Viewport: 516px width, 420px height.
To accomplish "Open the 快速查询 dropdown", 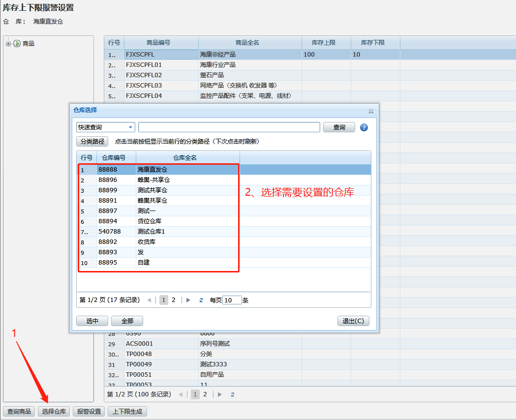I will point(130,127).
